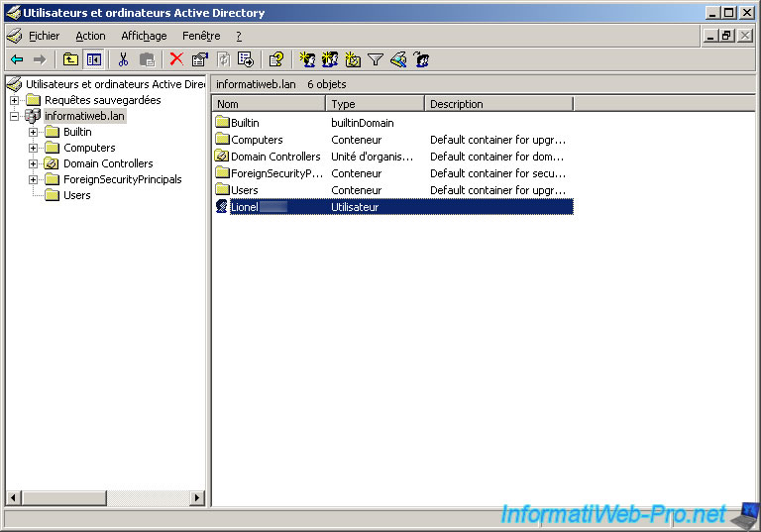761x532 pixels.
Task: Open the Affichage menu
Action: pyautogui.click(x=144, y=36)
